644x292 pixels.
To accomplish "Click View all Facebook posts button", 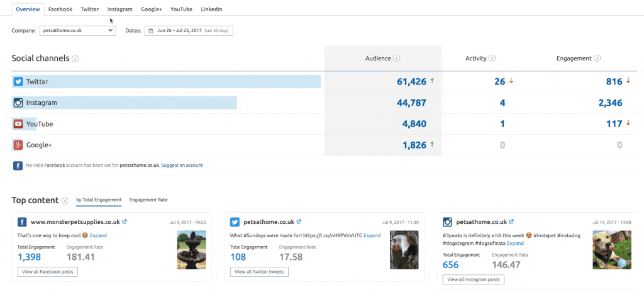I will pos(48,272).
